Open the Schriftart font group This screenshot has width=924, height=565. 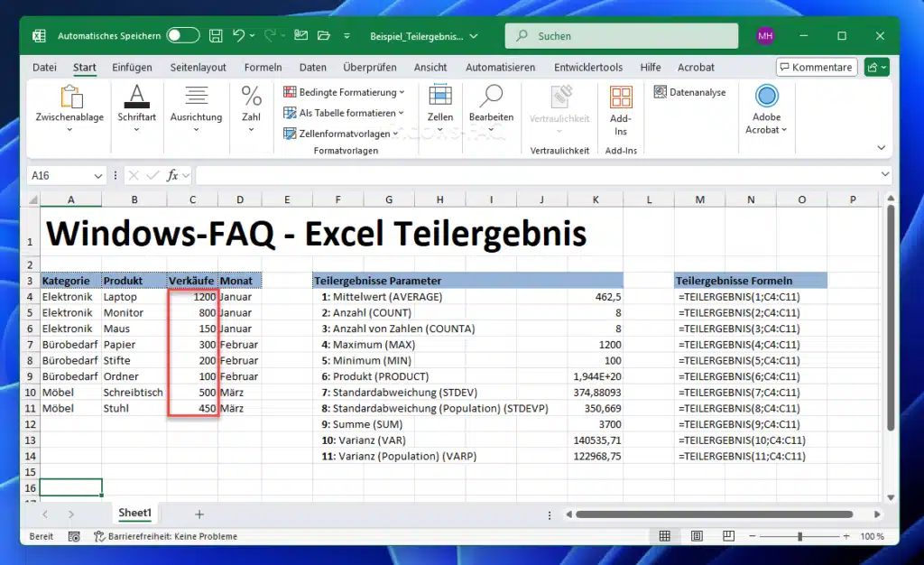coord(137,107)
